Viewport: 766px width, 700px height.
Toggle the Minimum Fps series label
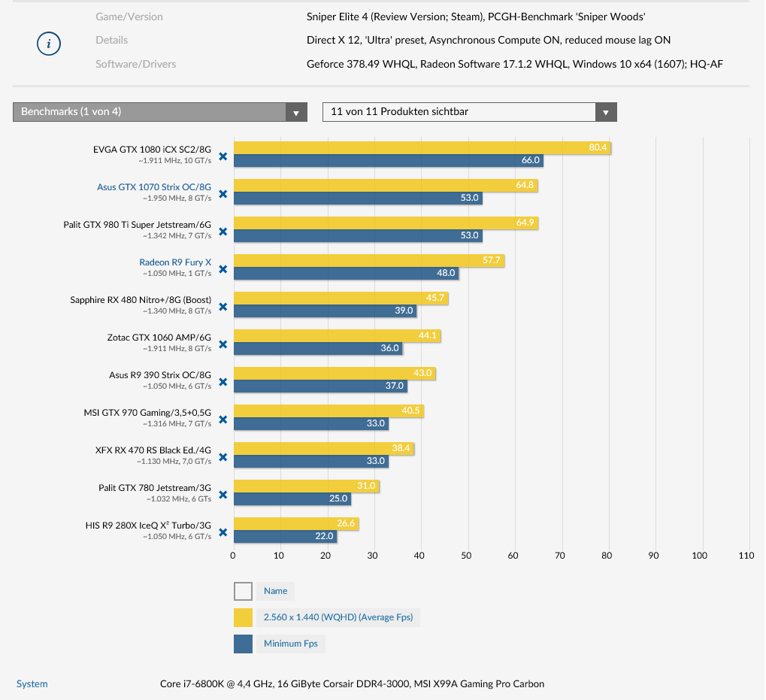tap(291, 644)
